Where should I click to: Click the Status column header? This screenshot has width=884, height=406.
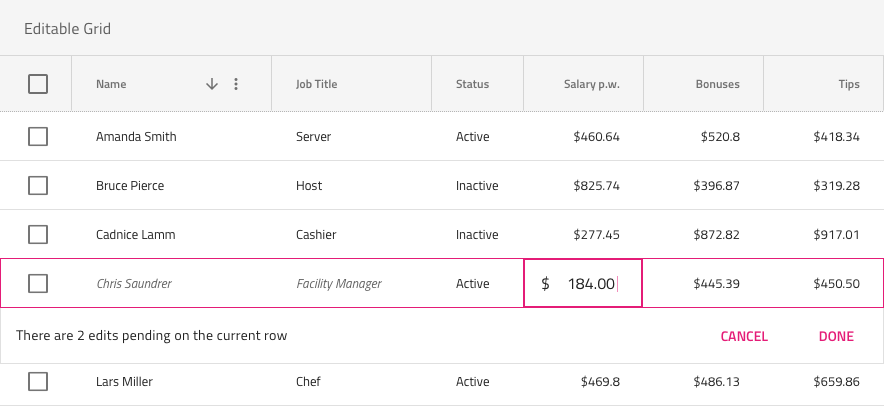point(472,85)
